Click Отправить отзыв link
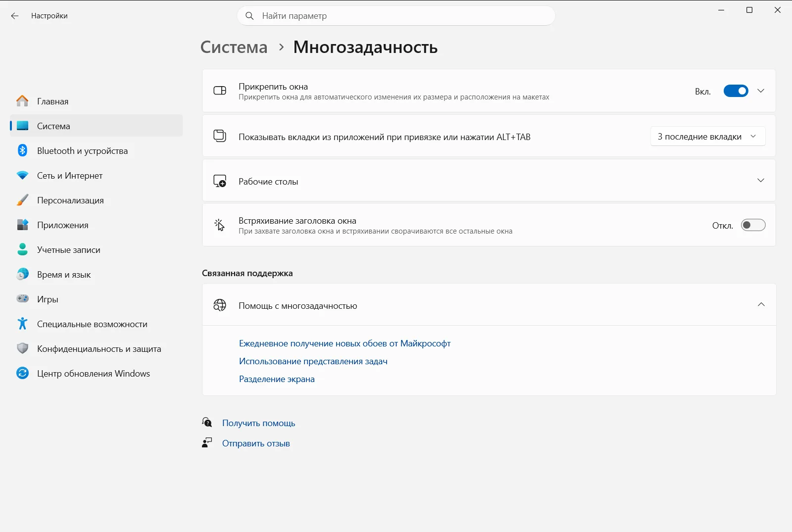This screenshot has width=792, height=532. pos(256,443)
